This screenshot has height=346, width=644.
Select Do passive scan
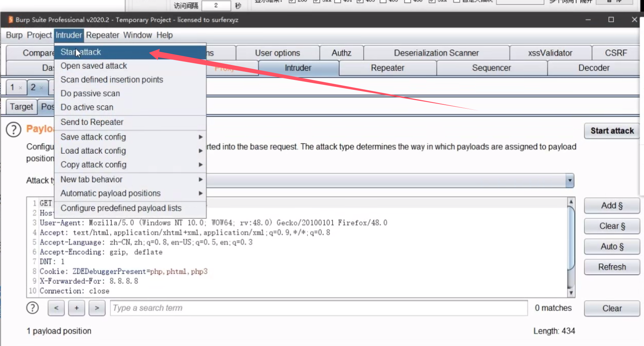pos(130,93)
